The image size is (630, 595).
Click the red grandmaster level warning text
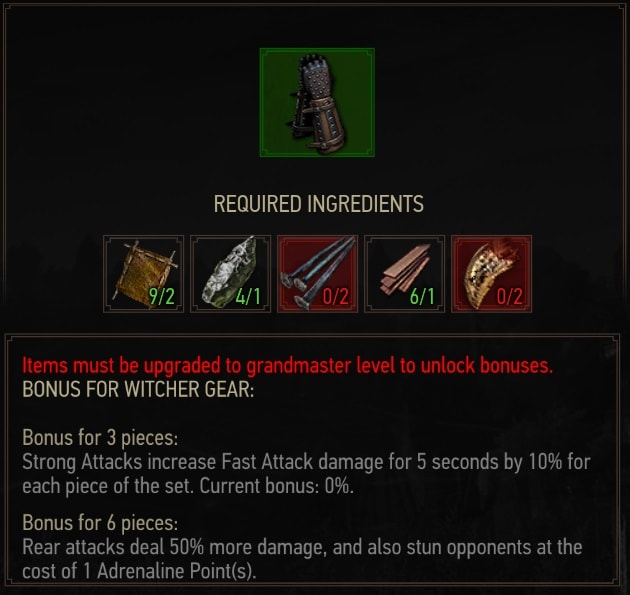[288, 366]
